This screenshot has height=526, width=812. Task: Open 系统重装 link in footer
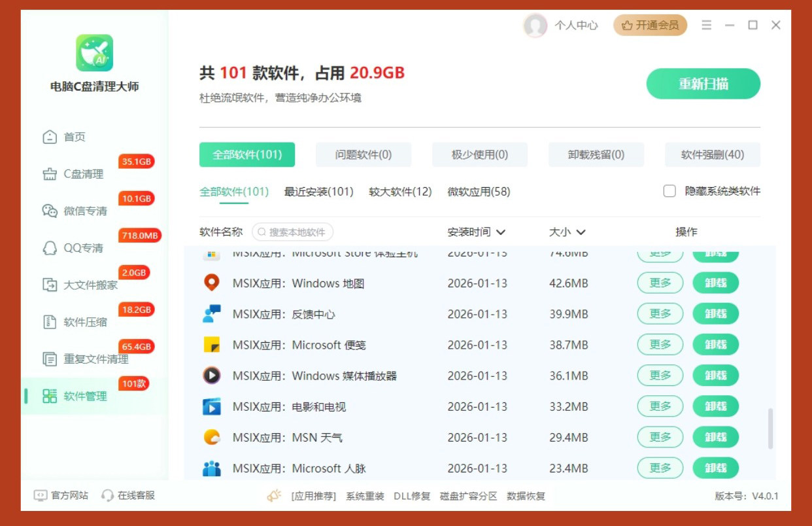click(365, 496)
